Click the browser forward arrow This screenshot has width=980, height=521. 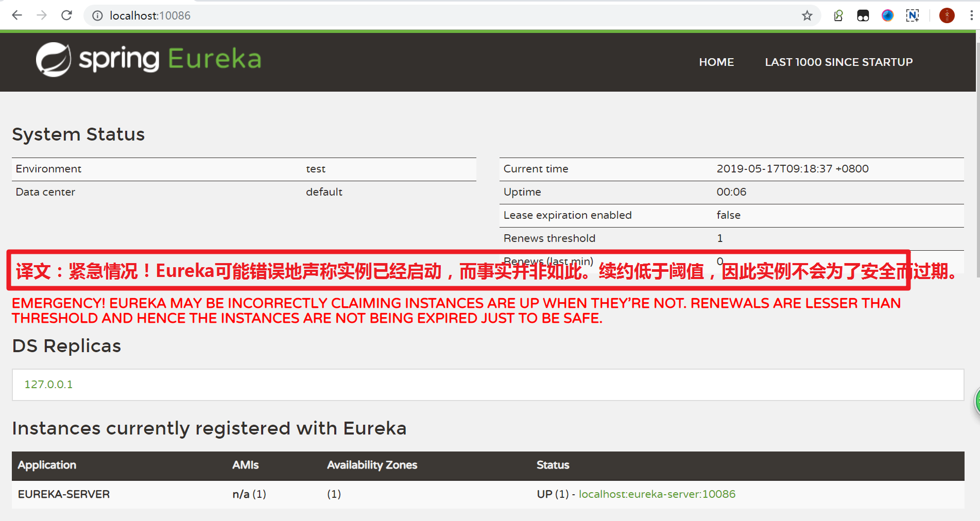pyautogui.click(x=42, y=15)
